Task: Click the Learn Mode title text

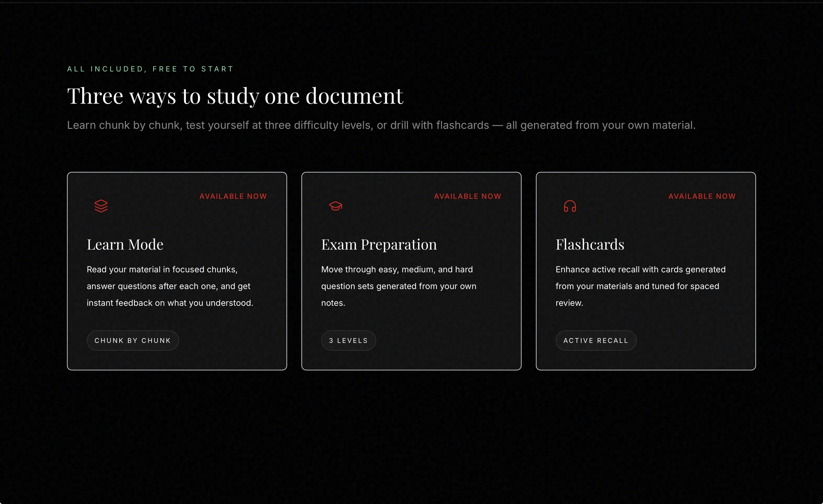Action: coord(125,244)
